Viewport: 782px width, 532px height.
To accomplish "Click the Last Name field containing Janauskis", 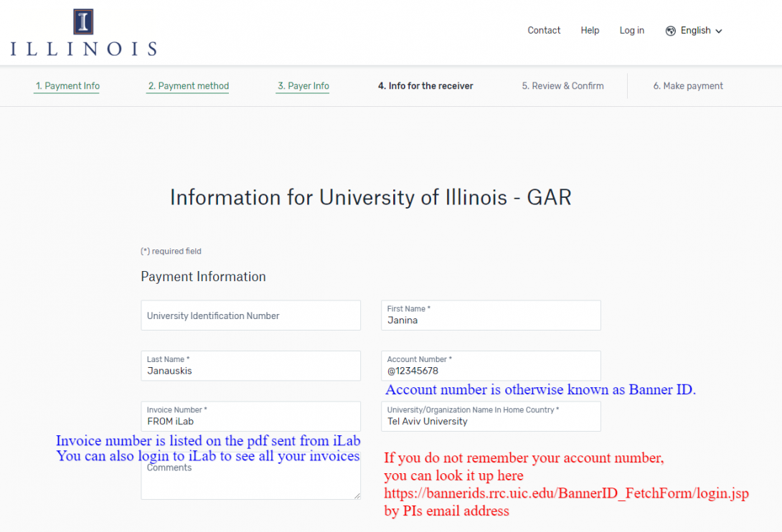I will coord(251,366).
